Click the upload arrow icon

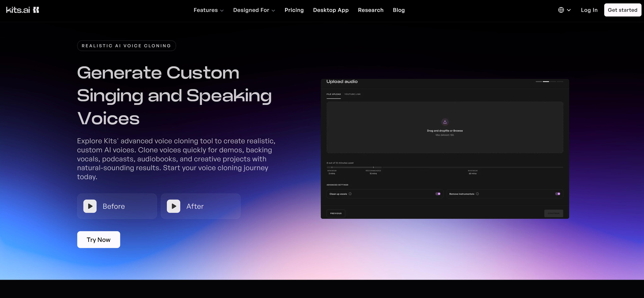coord(445,122)
